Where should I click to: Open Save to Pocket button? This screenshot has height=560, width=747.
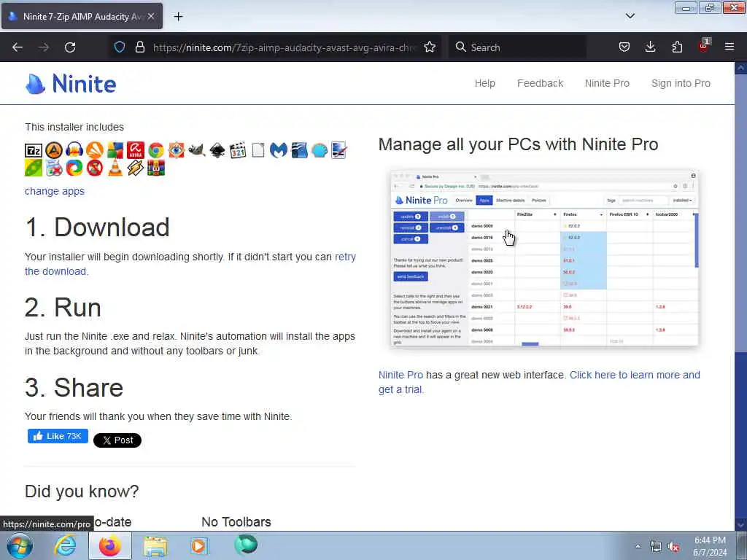click(624, 47)
